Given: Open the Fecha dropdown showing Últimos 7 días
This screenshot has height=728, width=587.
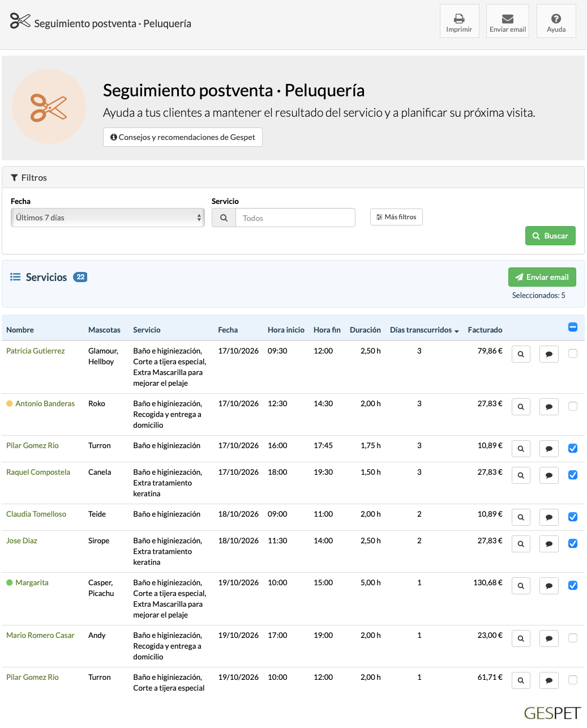Looking at the screenshot, I should 108,218.
